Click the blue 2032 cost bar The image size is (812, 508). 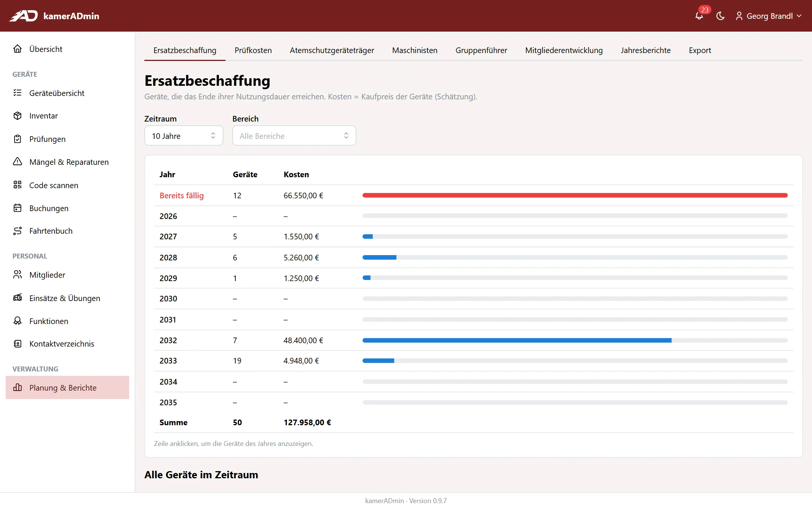click(517, 340)
